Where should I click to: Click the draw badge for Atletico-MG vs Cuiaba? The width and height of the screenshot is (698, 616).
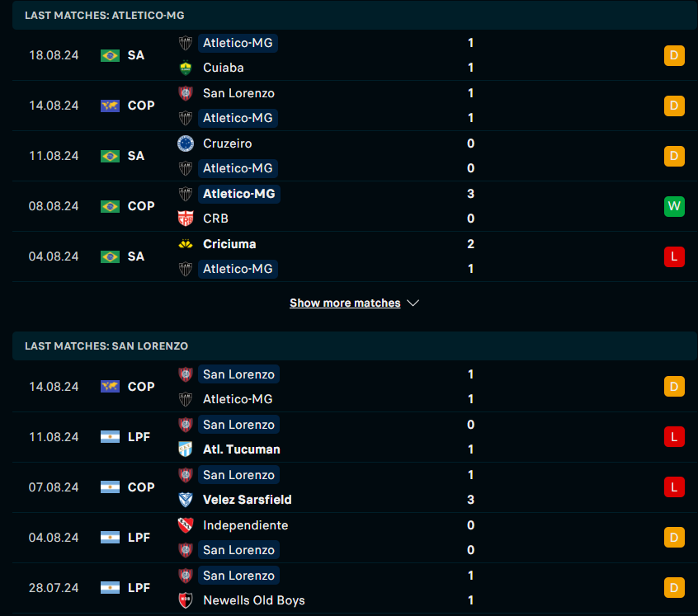click(x=674, y=55)
